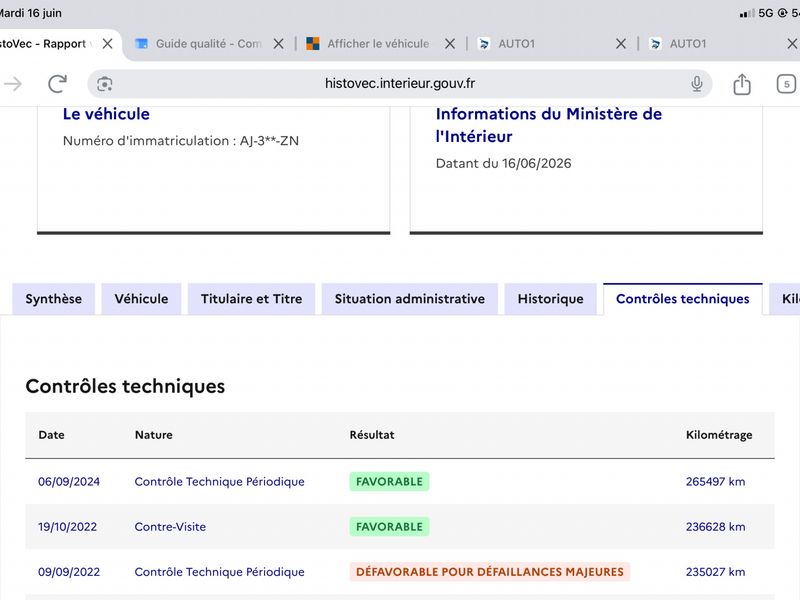
Task: Show open tabs count button
Action: coord(786,84)
